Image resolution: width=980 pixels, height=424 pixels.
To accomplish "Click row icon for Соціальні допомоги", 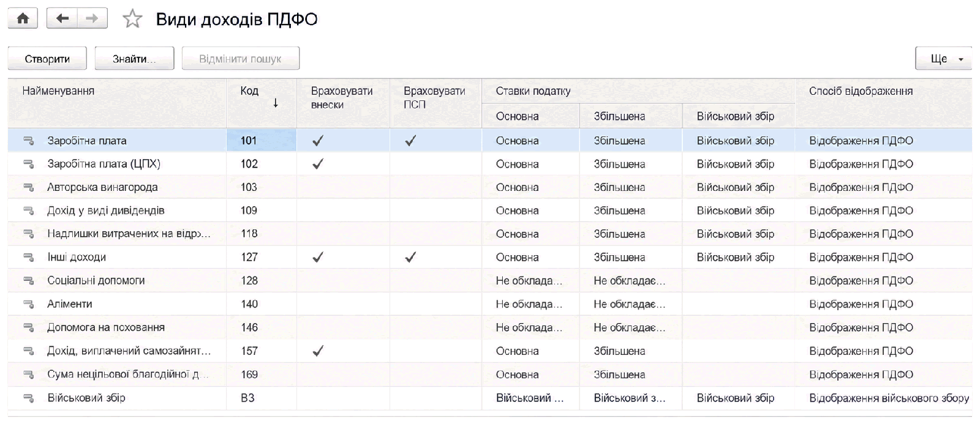I will [28, 281].
